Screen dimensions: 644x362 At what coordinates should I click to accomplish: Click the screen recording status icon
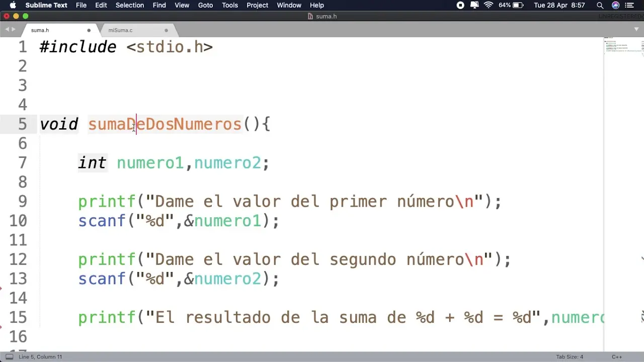pyautogui.click(x=460, y=5)
